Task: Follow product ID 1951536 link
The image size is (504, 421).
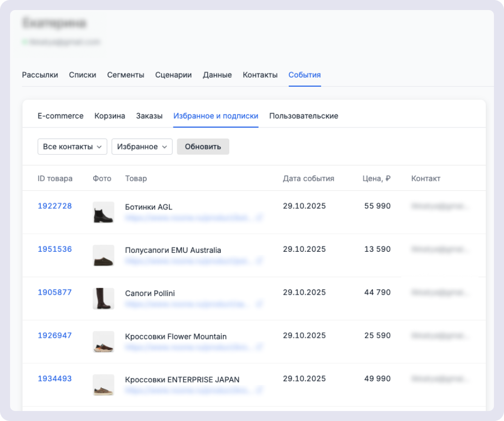Action: (55, 249)
